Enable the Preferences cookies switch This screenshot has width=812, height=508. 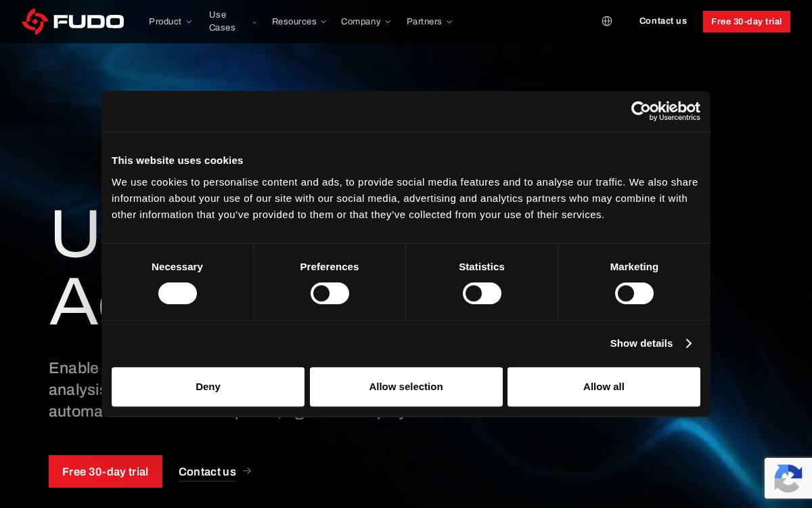coord(330,293)
